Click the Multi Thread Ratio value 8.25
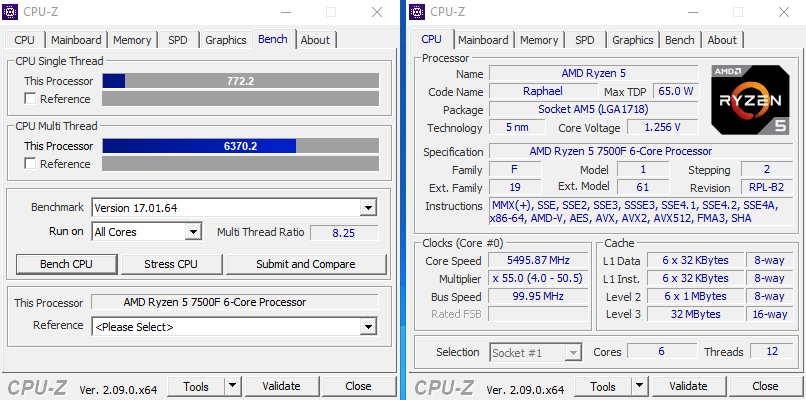Viewport: 806px width, 400px height. pyautogui.click(x=344, y=233)
